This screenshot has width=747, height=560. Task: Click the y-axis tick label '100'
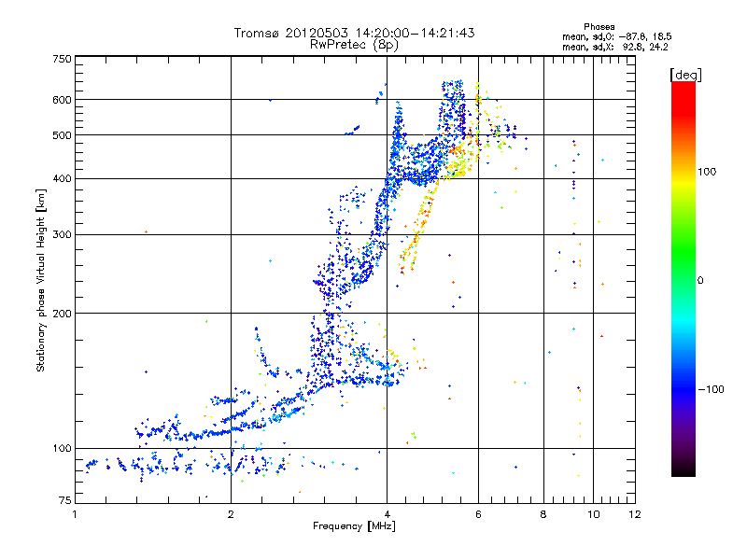click(x=62, y=449)
